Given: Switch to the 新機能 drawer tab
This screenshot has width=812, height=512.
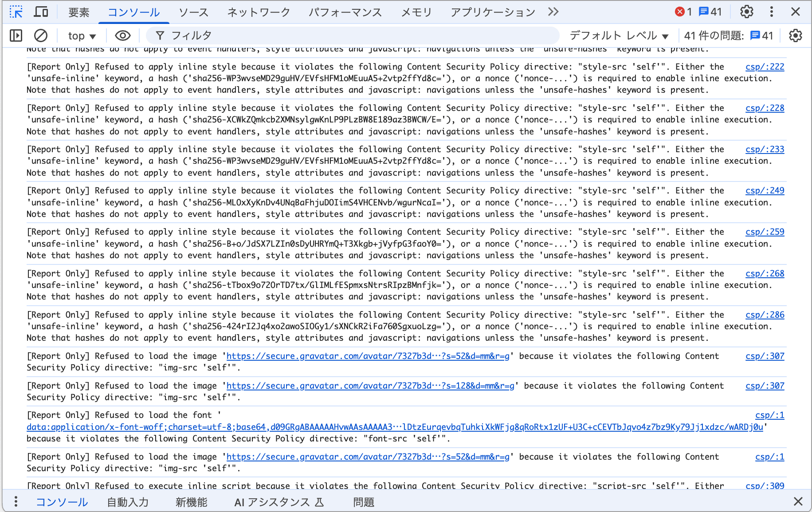Looking at the screenshot, I should point(192,502).
